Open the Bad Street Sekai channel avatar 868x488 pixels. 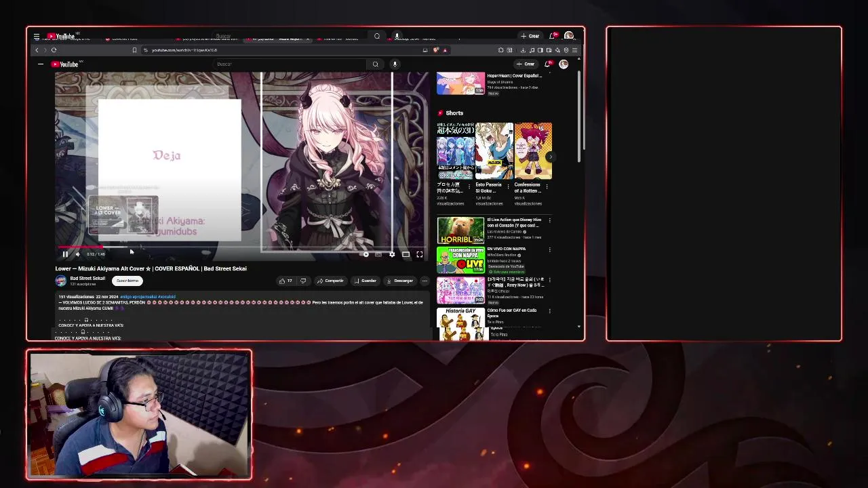pyautogui.click(x=60, y=281)
